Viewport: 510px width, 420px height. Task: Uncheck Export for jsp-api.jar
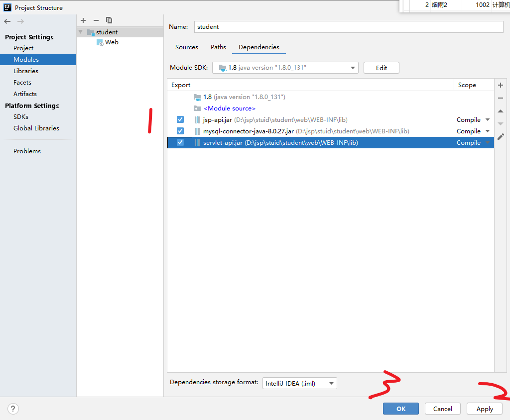180,119
